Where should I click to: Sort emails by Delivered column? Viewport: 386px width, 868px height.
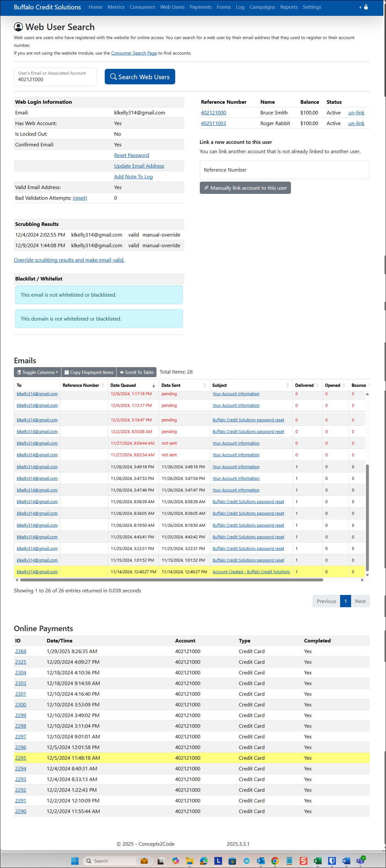[307, 385]
